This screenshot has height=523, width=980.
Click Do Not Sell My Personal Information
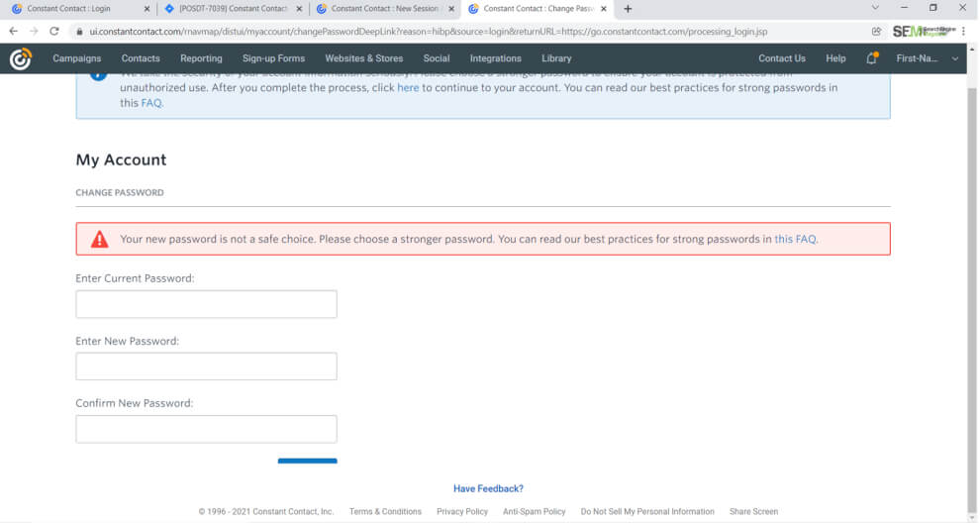646,512
